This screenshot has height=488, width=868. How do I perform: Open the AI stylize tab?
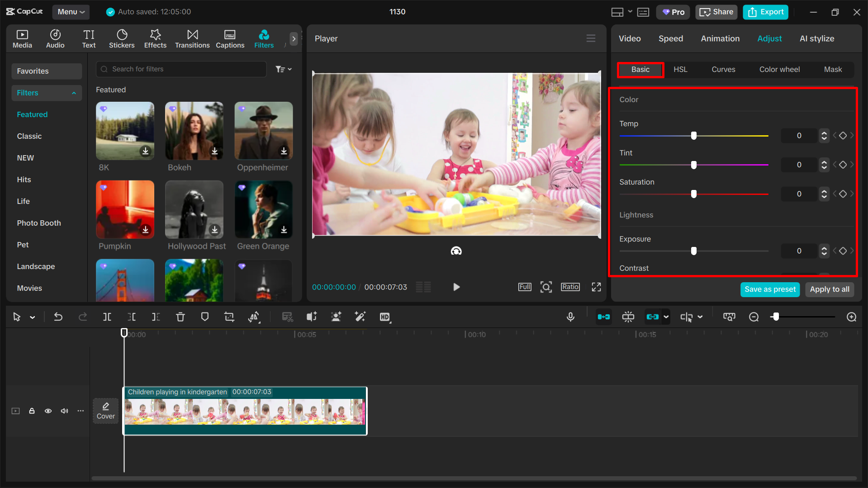(x=817, y=38)
